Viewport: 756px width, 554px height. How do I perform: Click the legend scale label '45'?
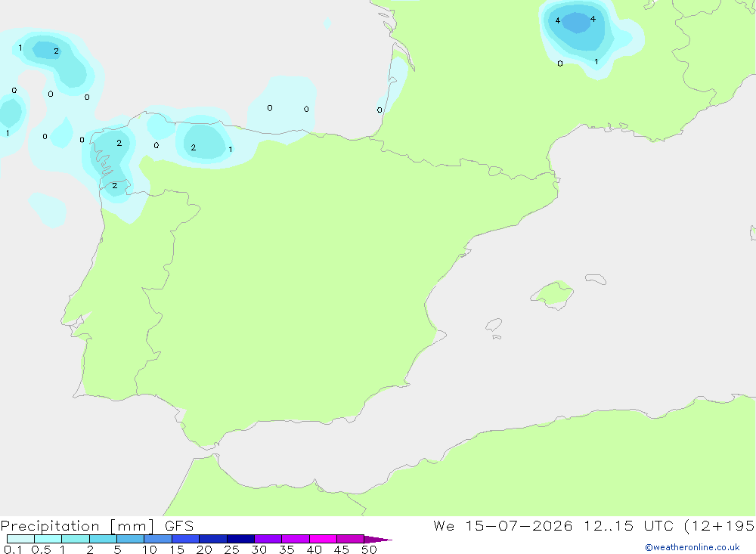coord(342,549)
